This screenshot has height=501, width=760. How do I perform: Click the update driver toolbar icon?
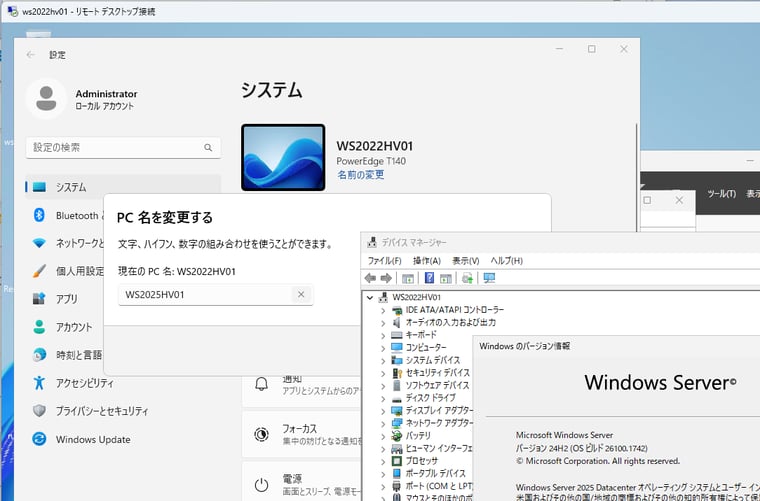pos(467,278)
